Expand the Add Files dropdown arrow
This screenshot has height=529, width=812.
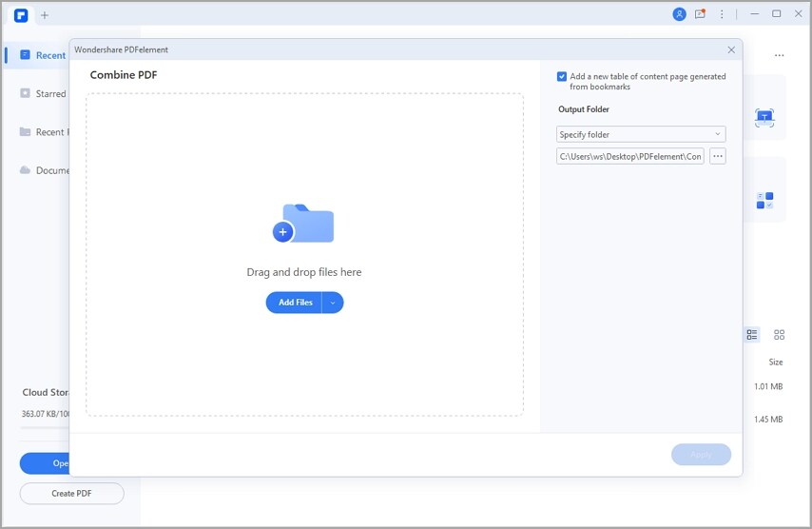[333, 303]
